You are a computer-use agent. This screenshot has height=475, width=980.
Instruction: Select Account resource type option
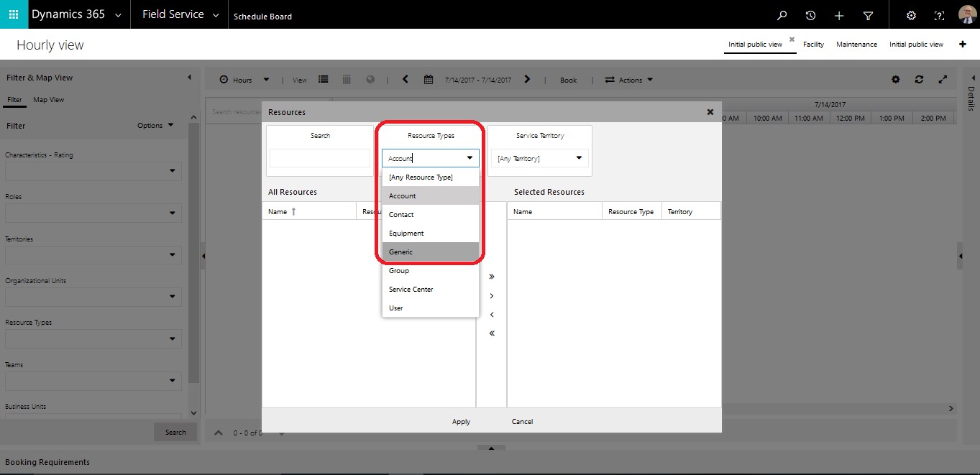click(431, 195)
